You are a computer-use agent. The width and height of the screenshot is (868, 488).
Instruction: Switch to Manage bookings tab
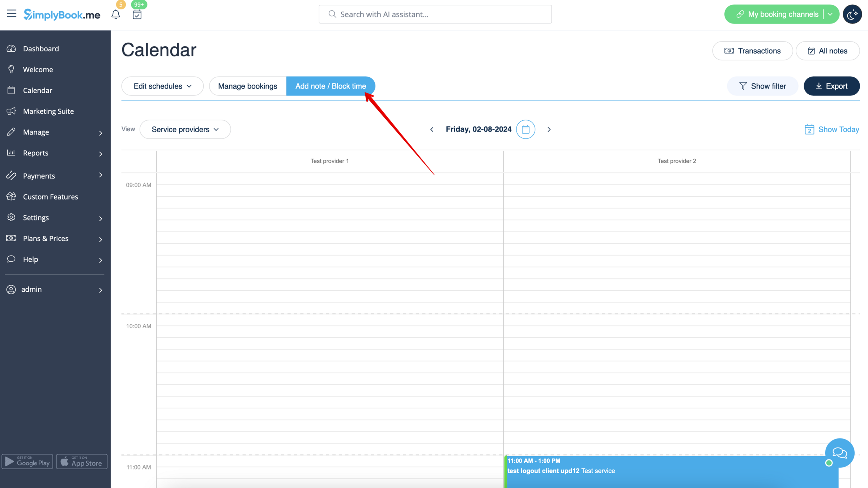click(247, 86)
